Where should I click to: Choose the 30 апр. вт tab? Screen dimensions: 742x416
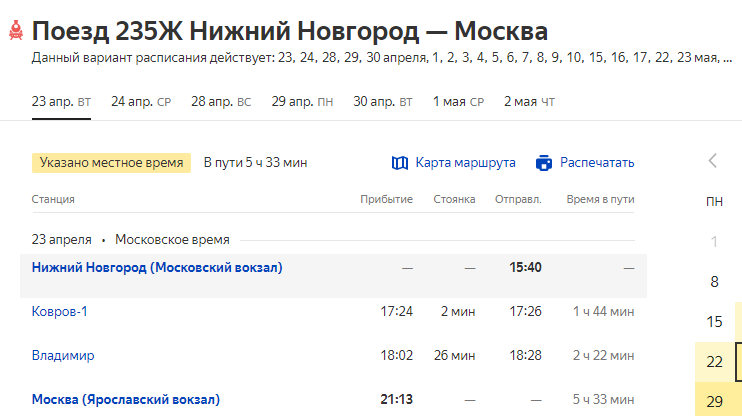[383, 101]
